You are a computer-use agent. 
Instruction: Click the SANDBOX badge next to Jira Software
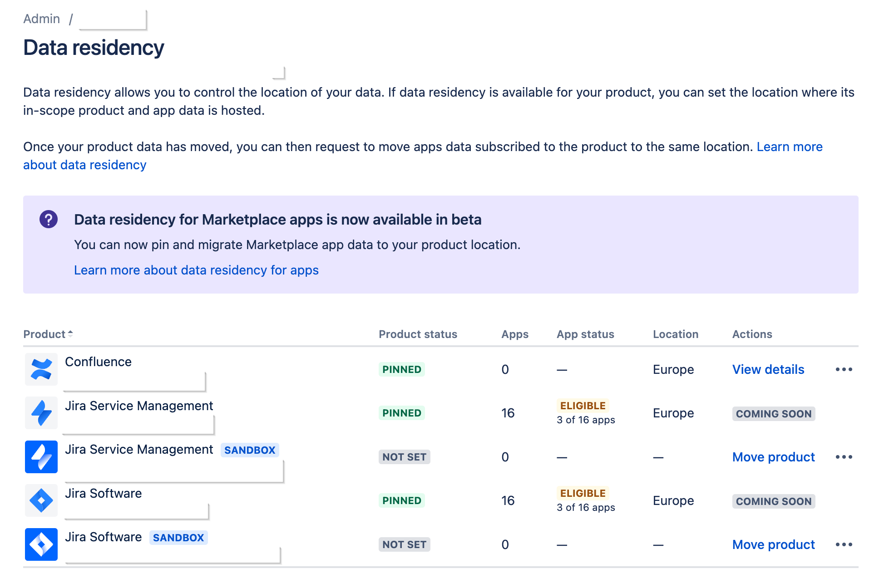(178, 538)
